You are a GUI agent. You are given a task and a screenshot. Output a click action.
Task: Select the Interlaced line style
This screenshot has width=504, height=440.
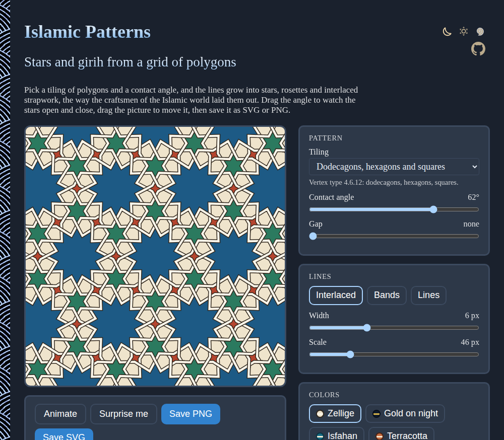pyautogui.click(x=336, y=295)
